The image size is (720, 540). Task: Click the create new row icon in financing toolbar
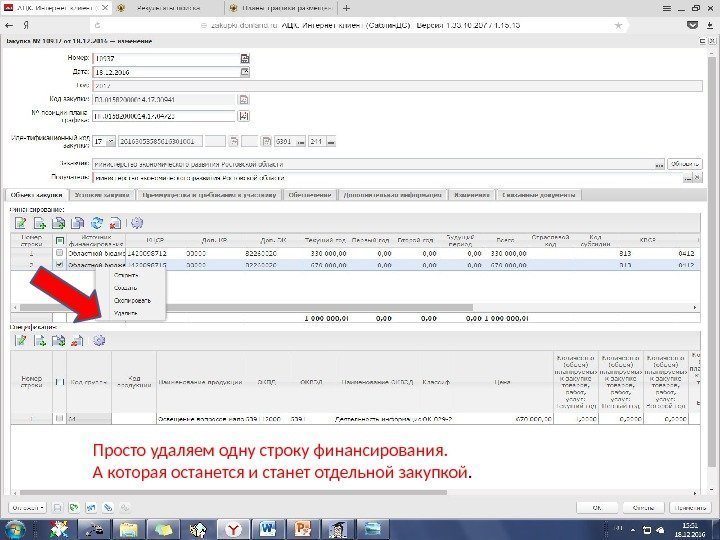tap(40, 223)
